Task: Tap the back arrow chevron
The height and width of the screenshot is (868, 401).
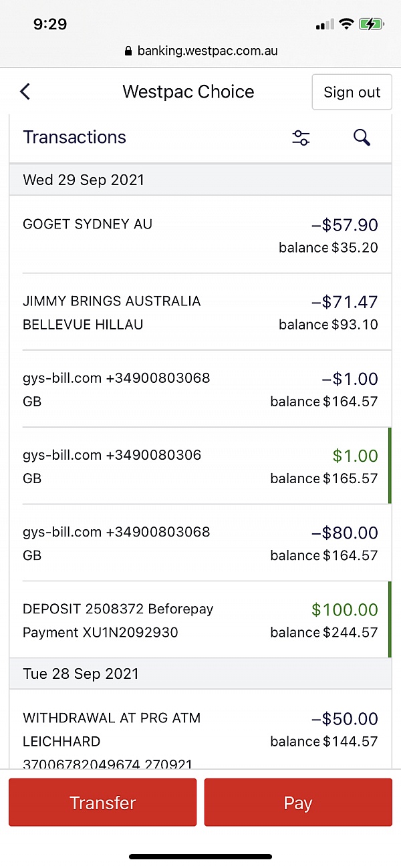Action: (25, 92)
